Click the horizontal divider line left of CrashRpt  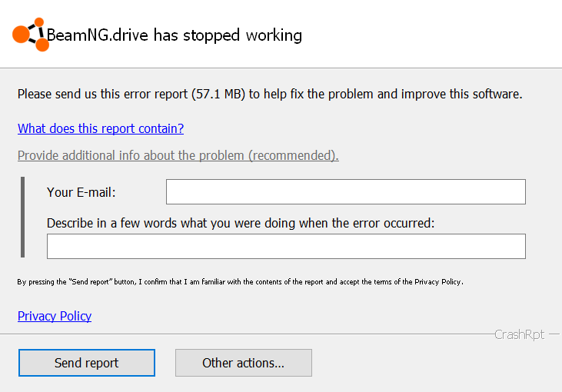point(247,334)
